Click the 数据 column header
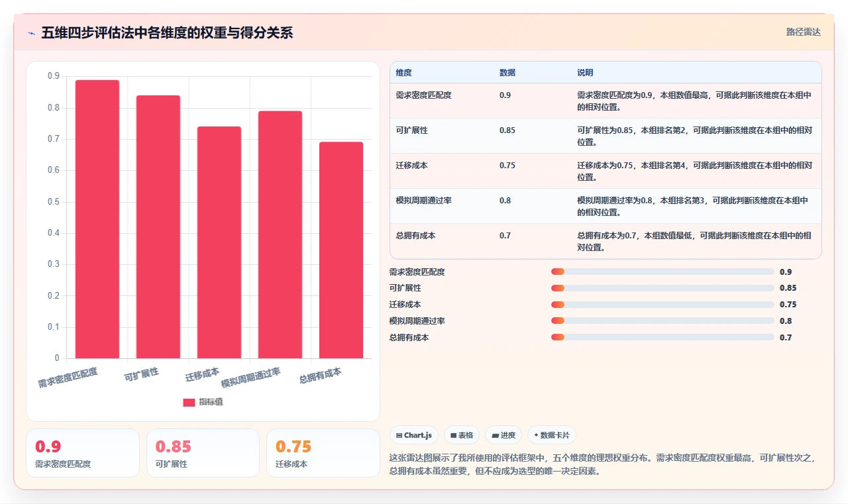This screenshot has height=504, width=848. 507,73
